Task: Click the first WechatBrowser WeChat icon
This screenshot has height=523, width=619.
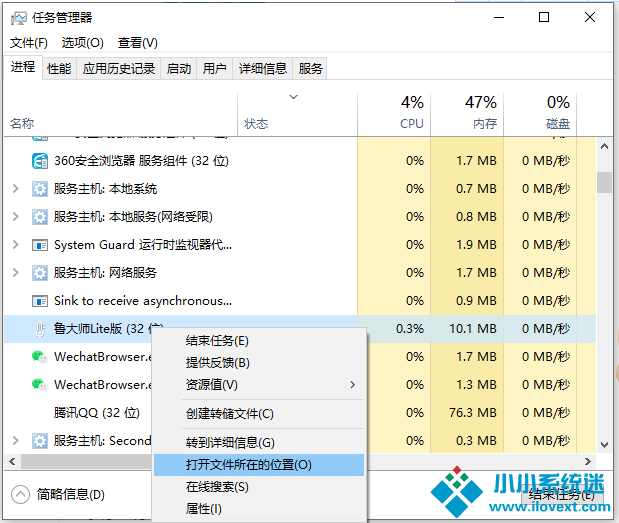Action: click(x=39, y=357)
